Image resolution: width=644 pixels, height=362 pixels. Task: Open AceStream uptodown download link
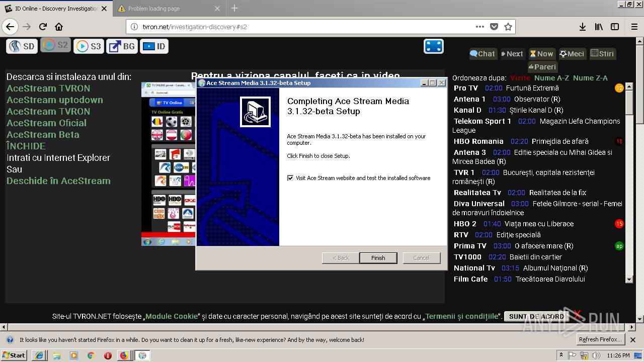click(x=55, y=100)
